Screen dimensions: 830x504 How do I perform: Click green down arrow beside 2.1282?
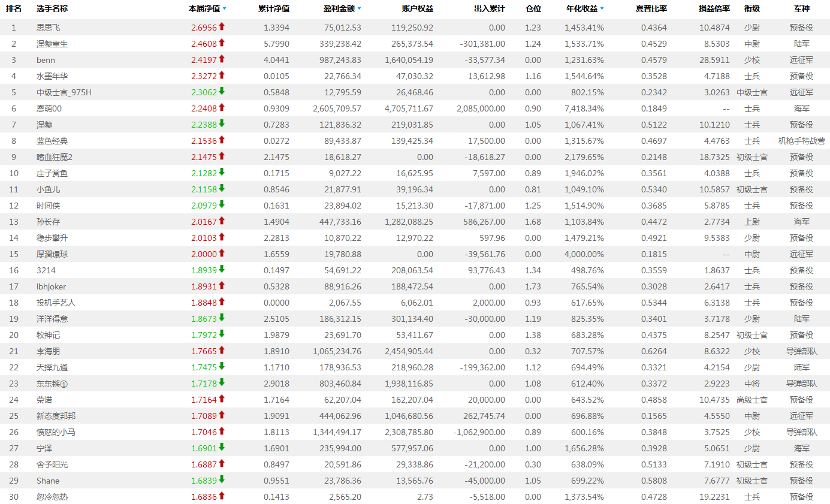[222, 172]
